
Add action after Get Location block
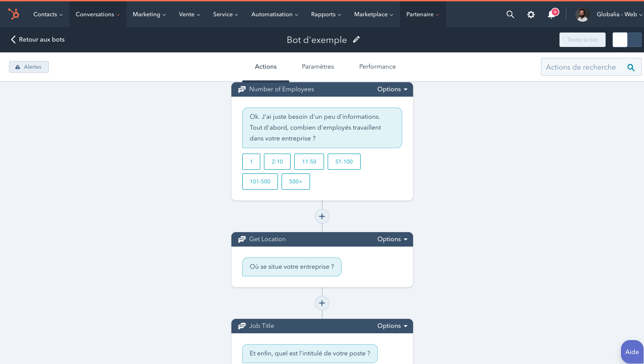click(x=322, y=303)
